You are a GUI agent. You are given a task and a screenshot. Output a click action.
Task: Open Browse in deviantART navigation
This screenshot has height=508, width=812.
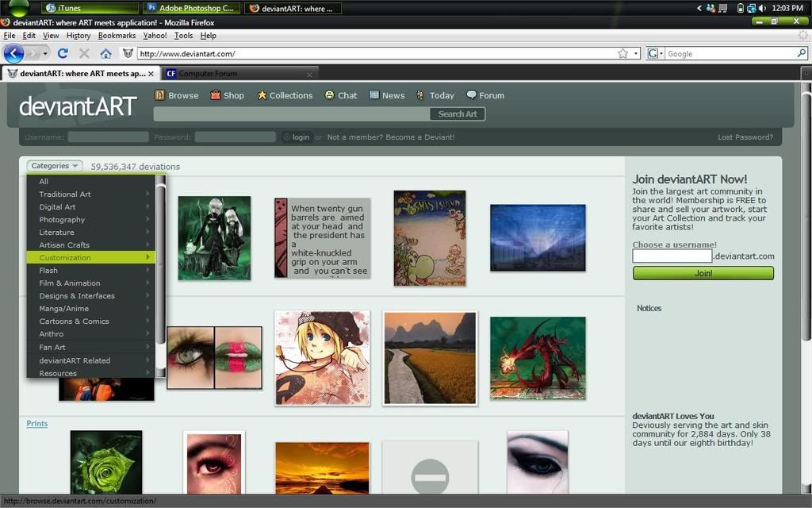point(177,95)
